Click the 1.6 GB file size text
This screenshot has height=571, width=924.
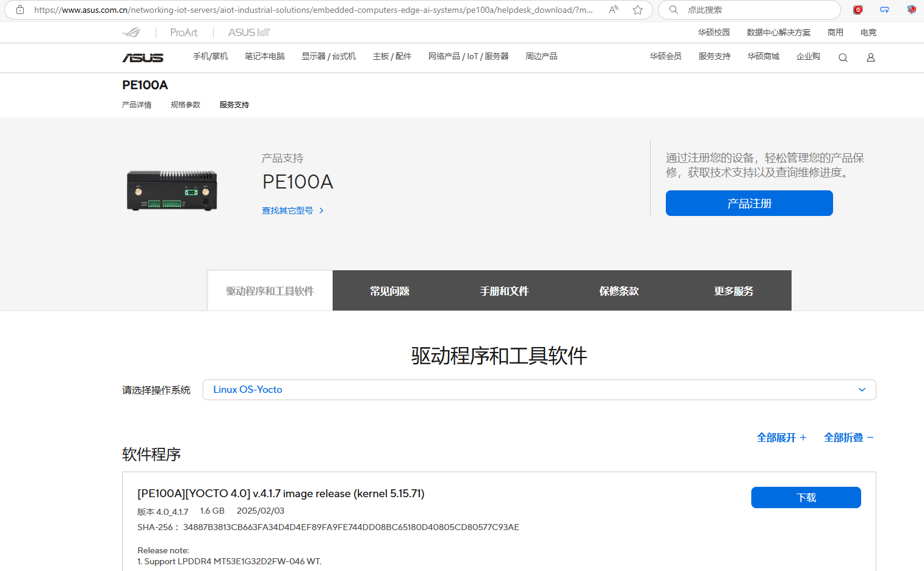[212, 511]
